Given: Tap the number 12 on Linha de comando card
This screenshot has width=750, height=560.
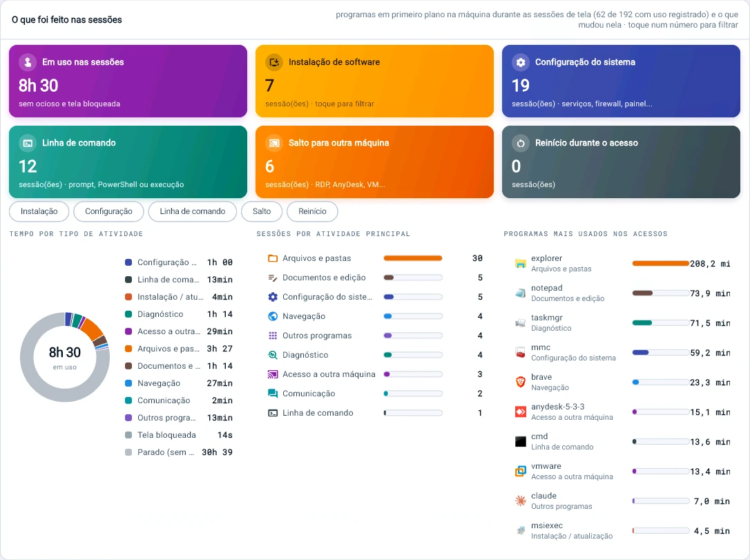Looking at the screenshot, I should click(28, 166).
